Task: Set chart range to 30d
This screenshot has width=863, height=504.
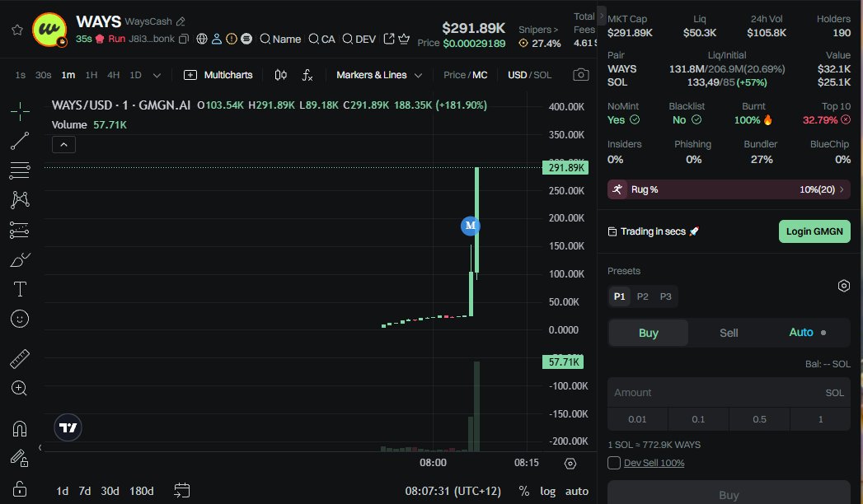Action: click(x=110, y=491)
